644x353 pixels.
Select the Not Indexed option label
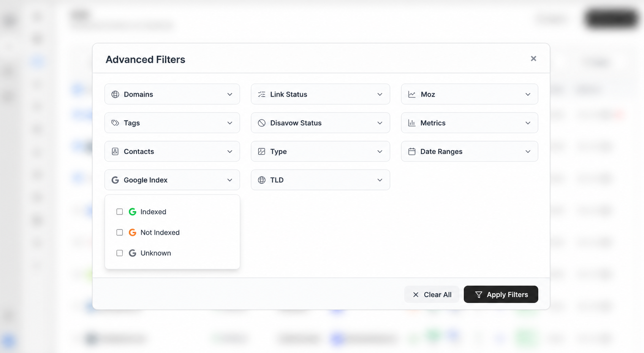[160, 232]
